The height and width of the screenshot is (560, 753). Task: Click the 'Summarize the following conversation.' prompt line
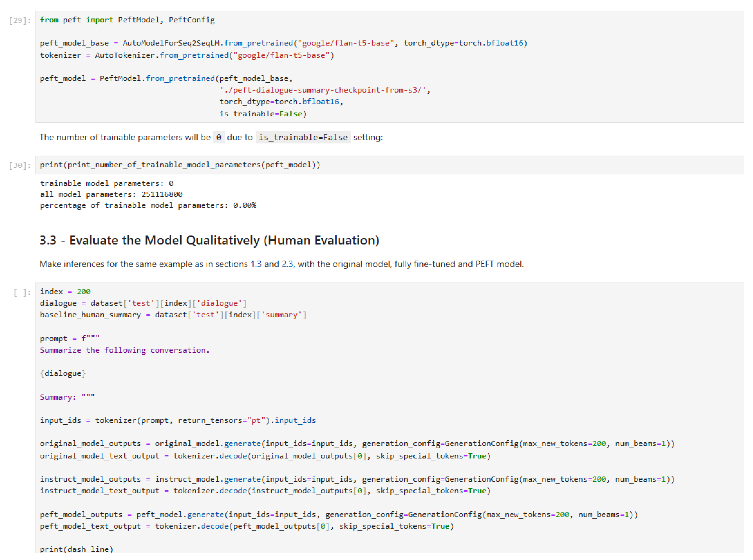point(125,350)
